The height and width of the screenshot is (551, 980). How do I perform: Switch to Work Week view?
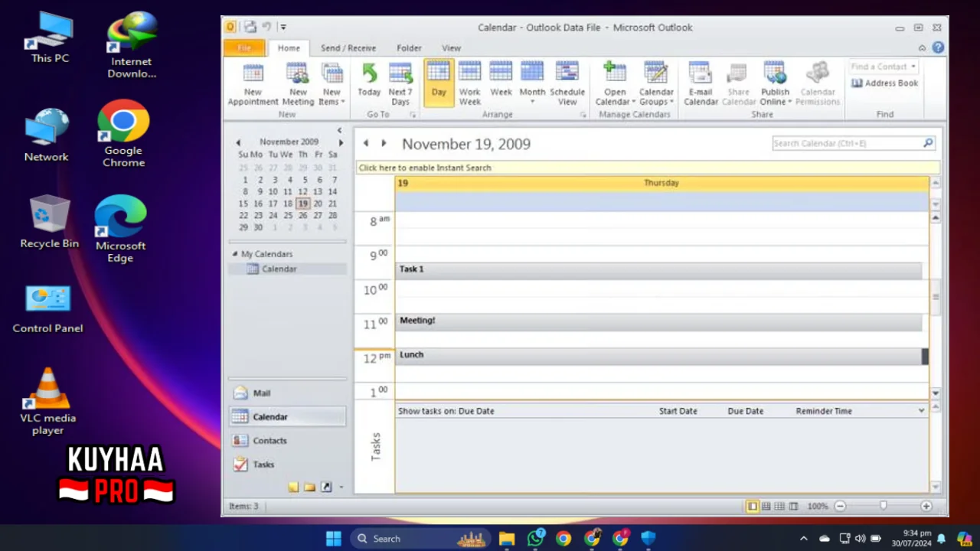(x=470, y=84)
